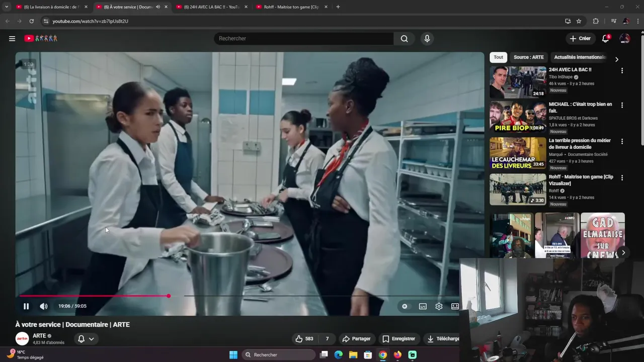This screenshot has height=362, width=644.
Task: Open YouTube notifications bell with badge
Action: coord(606,39)
